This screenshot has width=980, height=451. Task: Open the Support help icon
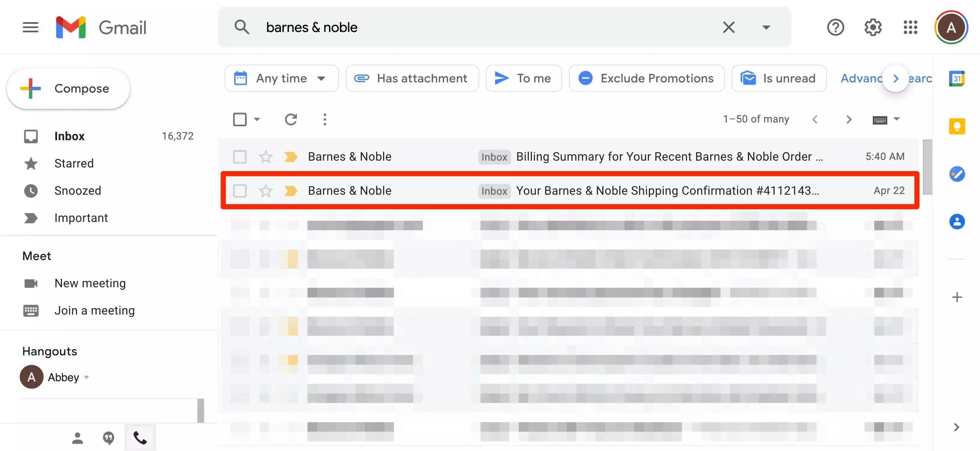pyautogui.click(x=835, y=28)
